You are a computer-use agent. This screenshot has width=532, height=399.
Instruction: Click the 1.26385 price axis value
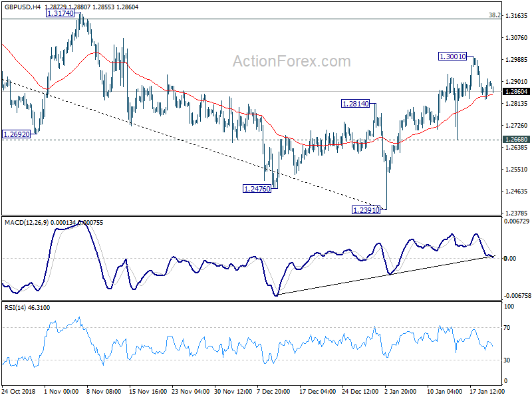pos(517,147)
